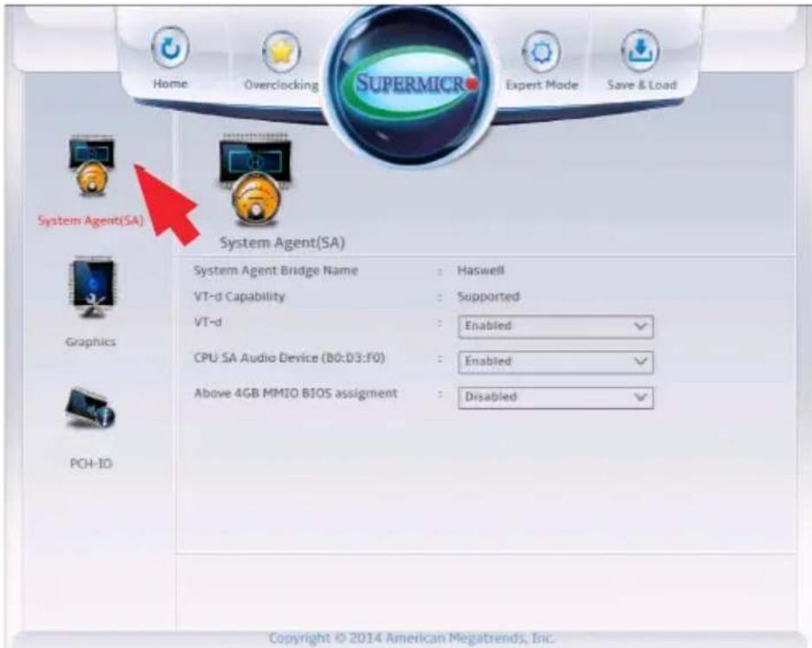Click the Haswell value
This screenshot has height=648, width=812.
point(481,270)
